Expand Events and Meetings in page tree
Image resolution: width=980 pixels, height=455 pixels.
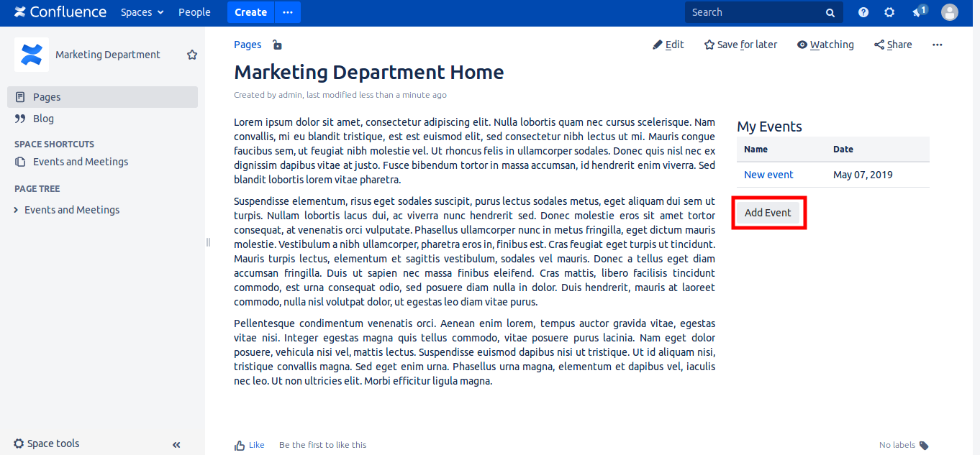17,210
